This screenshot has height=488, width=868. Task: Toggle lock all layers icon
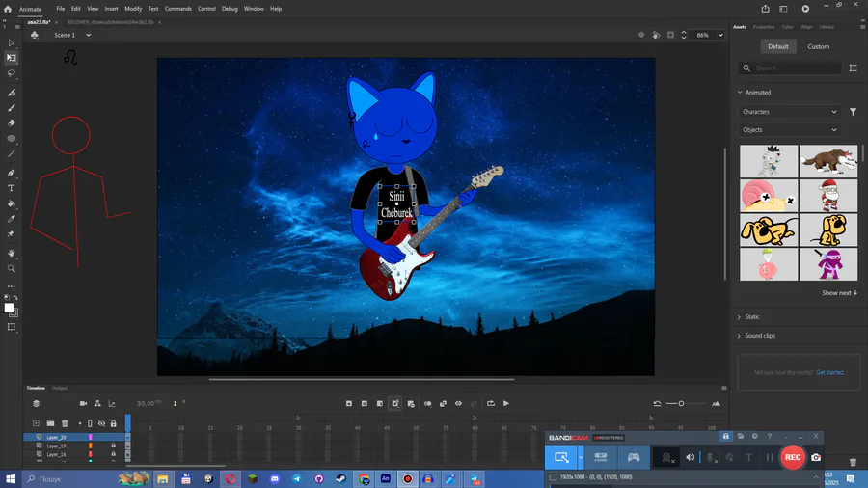tap(114, 423)
